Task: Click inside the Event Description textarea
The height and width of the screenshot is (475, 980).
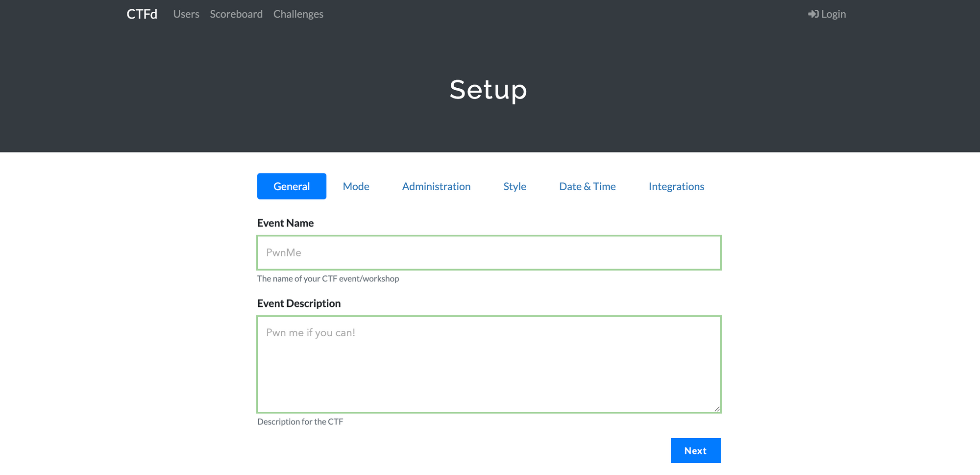Action: click(489, 363)
